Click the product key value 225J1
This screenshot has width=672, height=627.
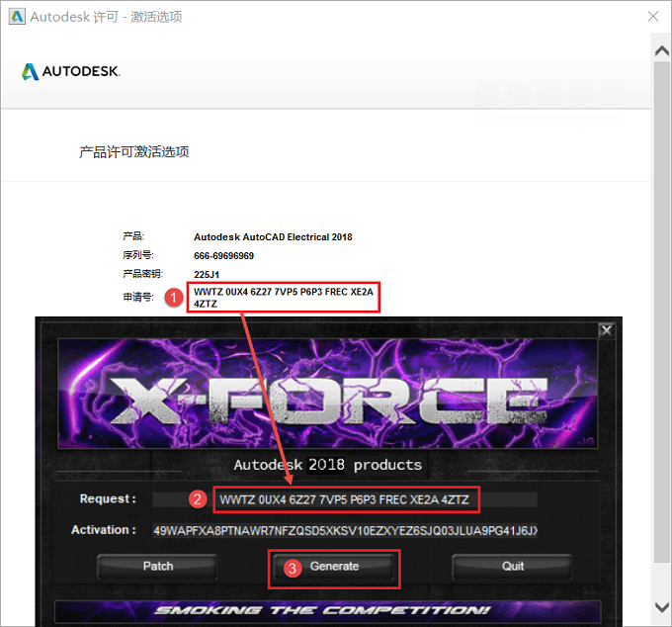207,275
